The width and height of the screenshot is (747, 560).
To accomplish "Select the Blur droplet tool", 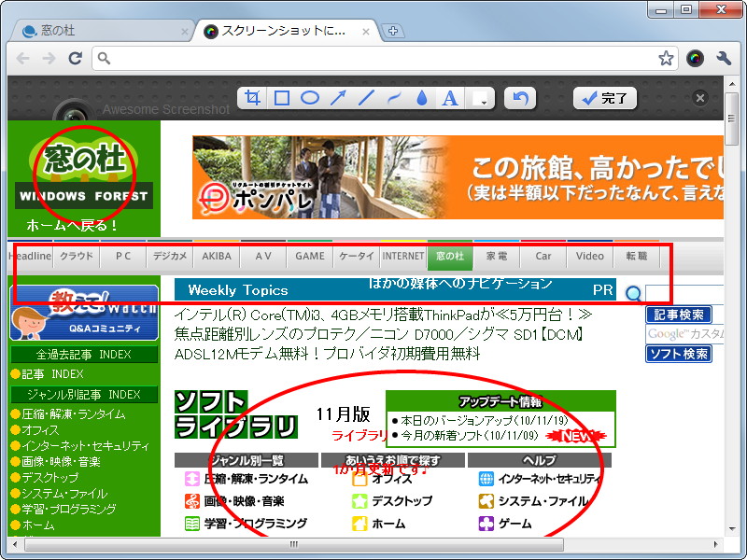I will pyautogui.click(x=422, y=98).
